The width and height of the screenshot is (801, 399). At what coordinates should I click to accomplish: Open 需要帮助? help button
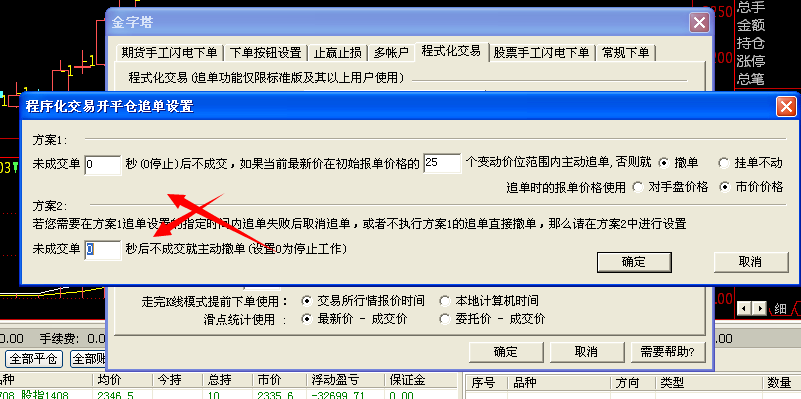[667, 352]
